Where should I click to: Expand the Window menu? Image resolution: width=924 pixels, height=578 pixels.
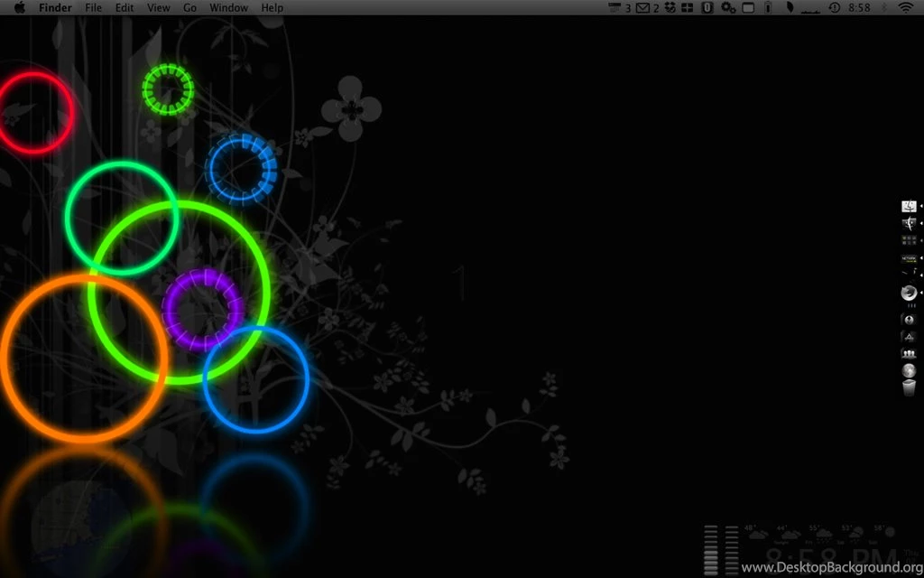228,8
